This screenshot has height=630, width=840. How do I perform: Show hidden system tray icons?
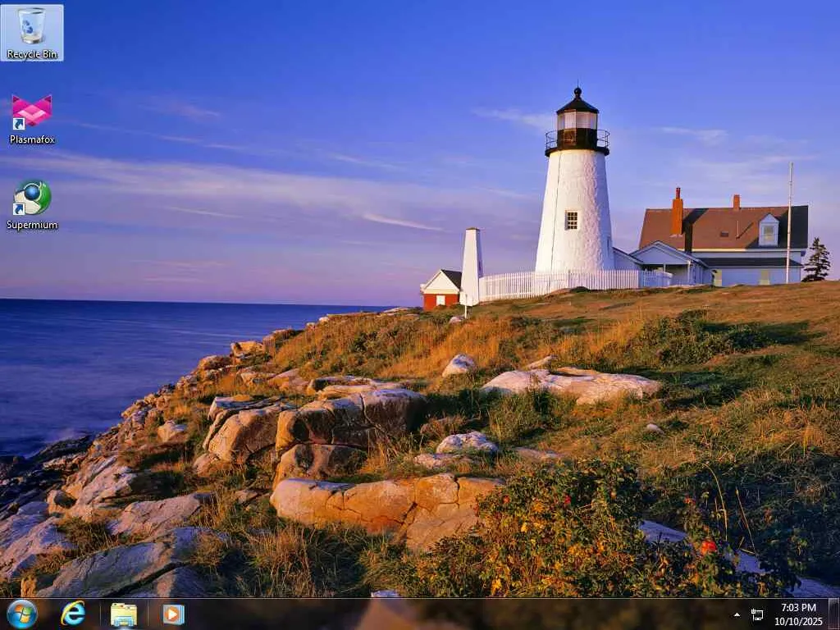[737, 614]
